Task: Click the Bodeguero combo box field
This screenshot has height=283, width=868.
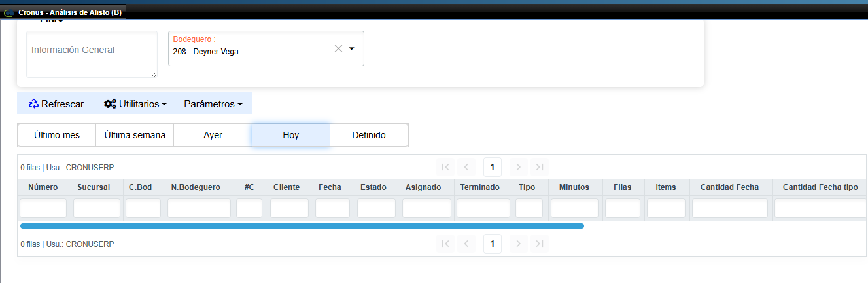Action: point(266,48)
